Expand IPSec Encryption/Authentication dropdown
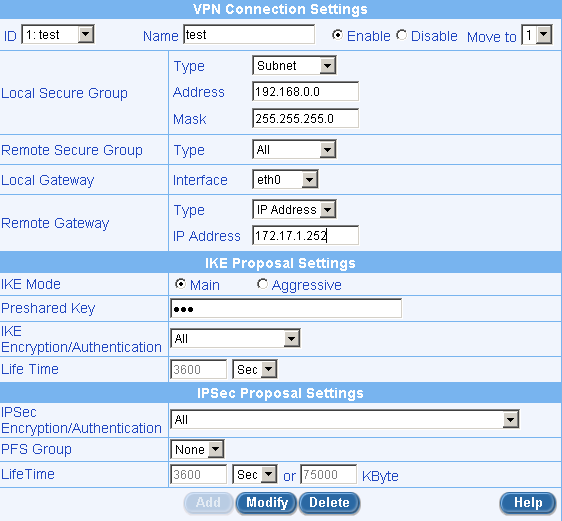 click(x=345, y=419)
